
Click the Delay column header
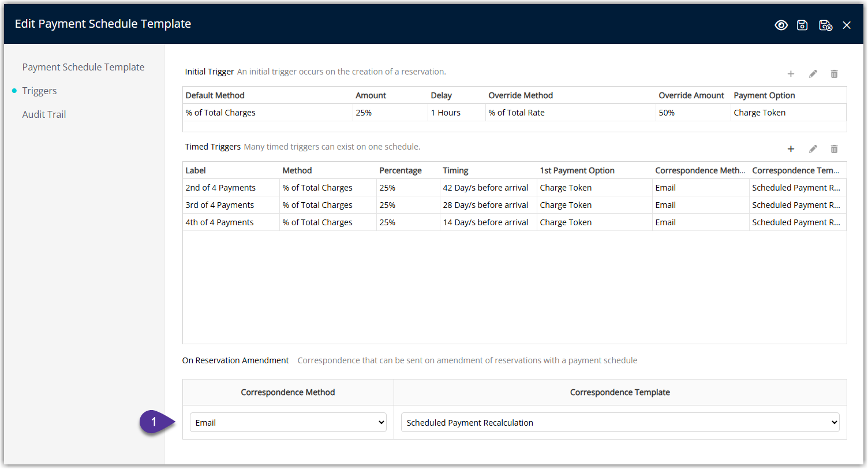[x=457, y=95]
